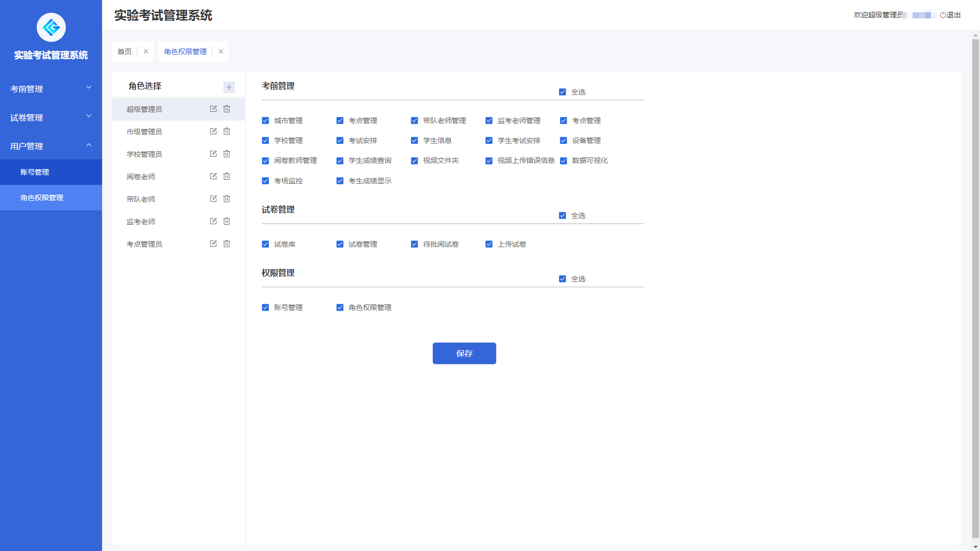
Task: Select the 市级管理员 role row
Action: tap(179, 132)
